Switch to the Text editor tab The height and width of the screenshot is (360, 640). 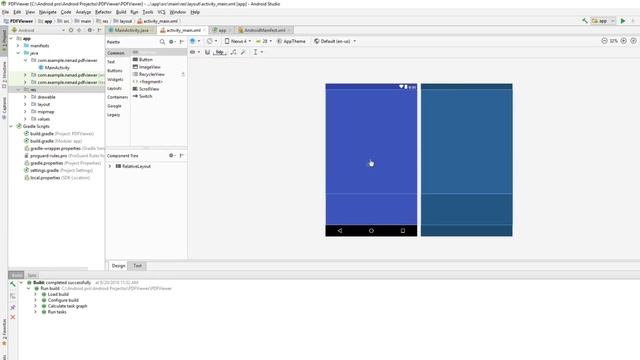pos(138,266)
